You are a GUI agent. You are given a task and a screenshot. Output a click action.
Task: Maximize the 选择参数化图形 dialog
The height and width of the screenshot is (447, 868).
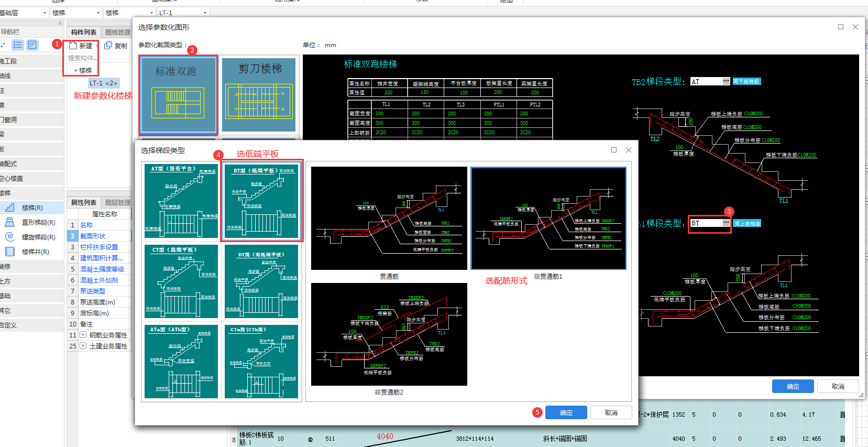point(841,27)
